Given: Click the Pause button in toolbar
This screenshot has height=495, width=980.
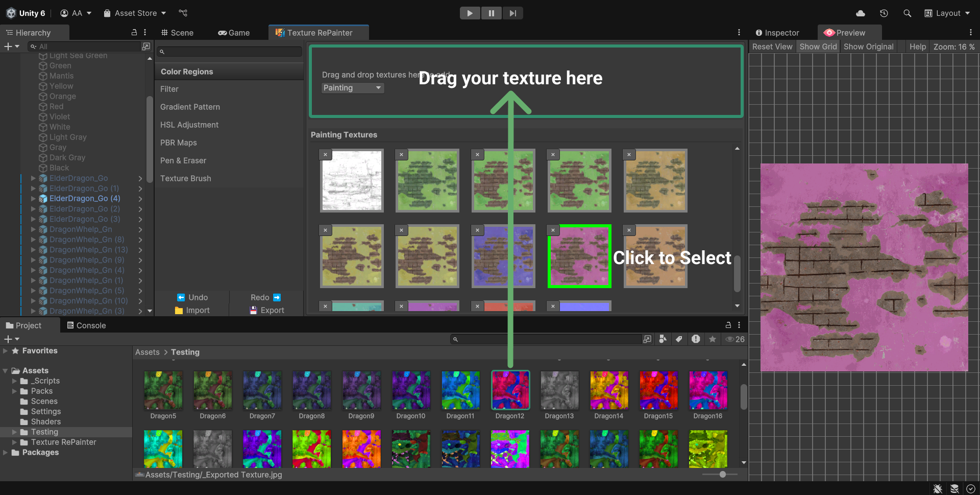Looking at the screenshot, I should point(491,13).
